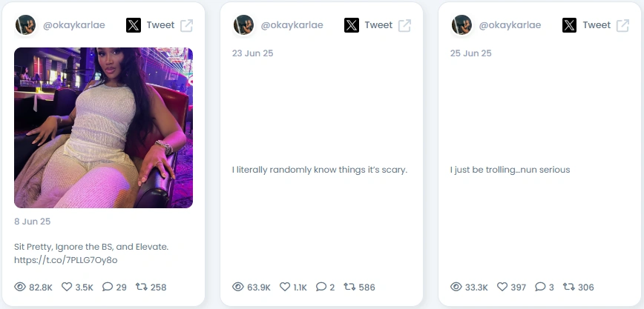
Task: Click the profile avatar on the 23 Jun card
Action: 243,25
